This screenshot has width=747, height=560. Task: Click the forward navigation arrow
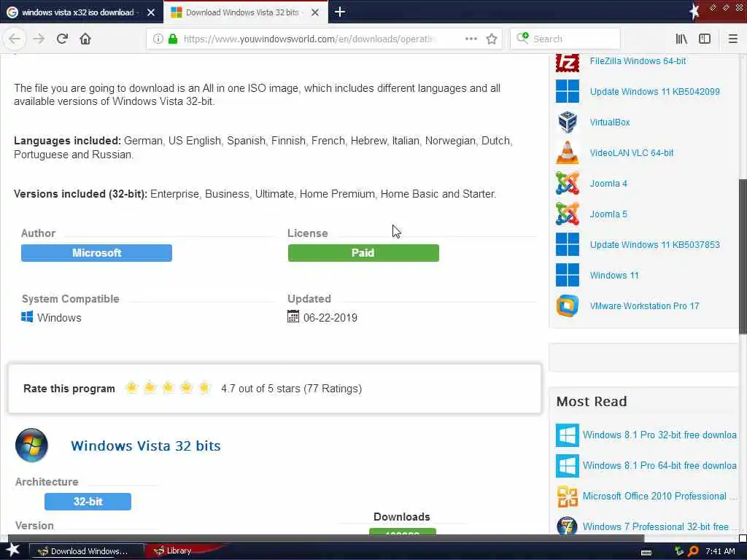(39, 39)
